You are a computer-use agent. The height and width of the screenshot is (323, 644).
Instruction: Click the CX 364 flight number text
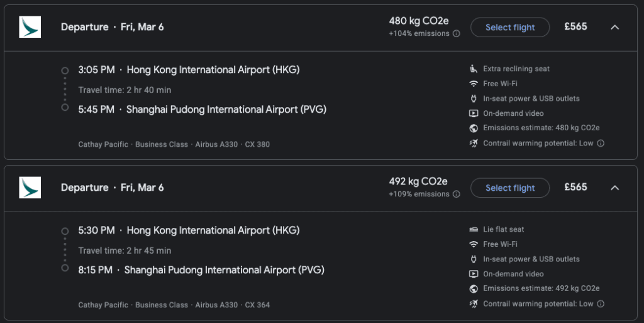tap(257, 305)
